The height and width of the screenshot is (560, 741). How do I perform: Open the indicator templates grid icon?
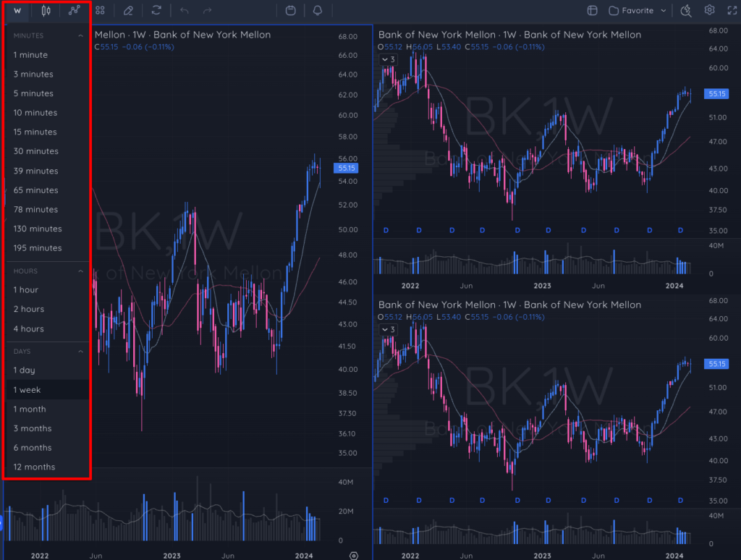100,10
